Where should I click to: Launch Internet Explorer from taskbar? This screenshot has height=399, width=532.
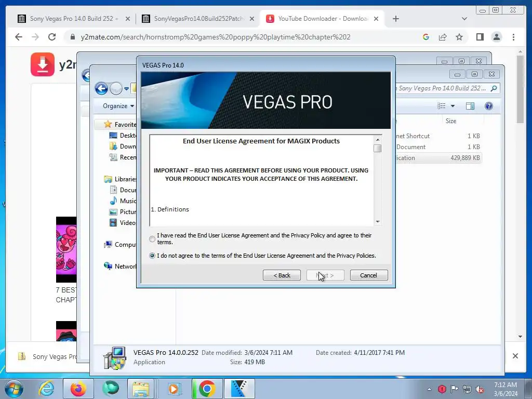click(46, 389)
